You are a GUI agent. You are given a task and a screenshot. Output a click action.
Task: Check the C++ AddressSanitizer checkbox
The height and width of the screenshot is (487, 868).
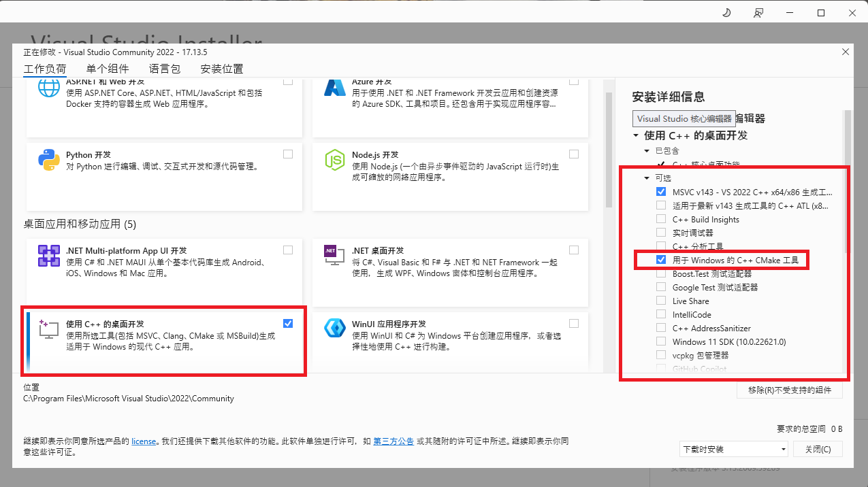661,328
